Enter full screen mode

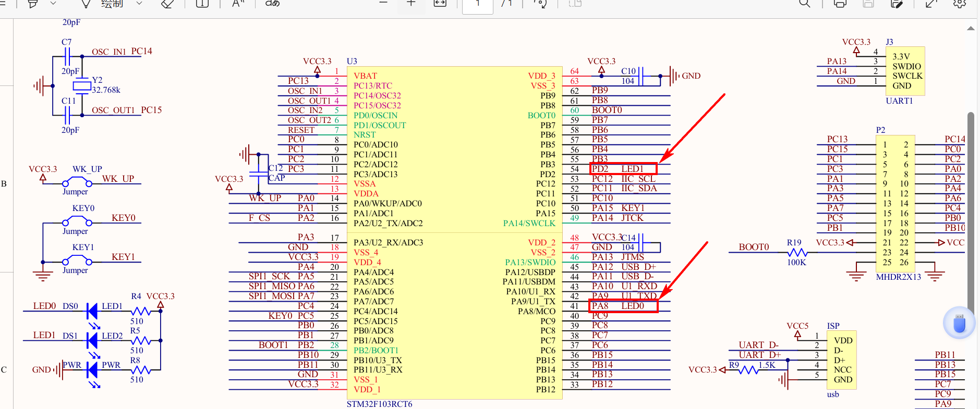pos(931,3)
